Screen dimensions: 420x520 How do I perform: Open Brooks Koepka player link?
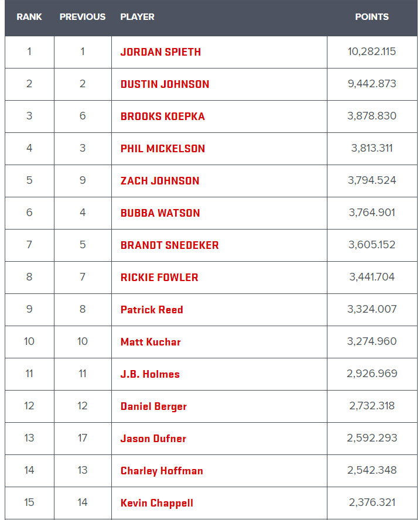click(x=163, y=117)
